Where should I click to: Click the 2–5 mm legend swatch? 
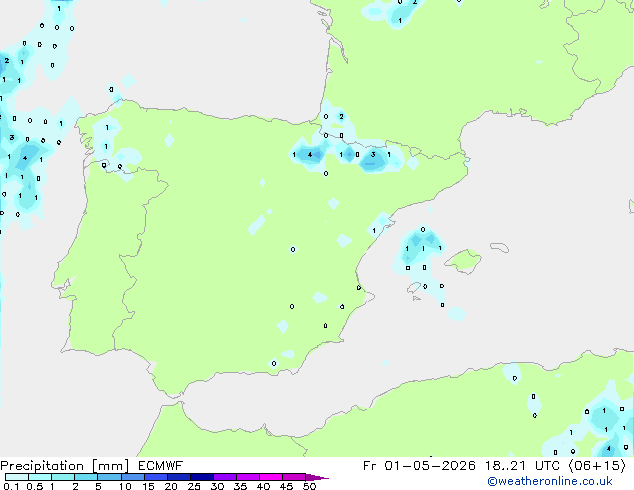(86, 477)
